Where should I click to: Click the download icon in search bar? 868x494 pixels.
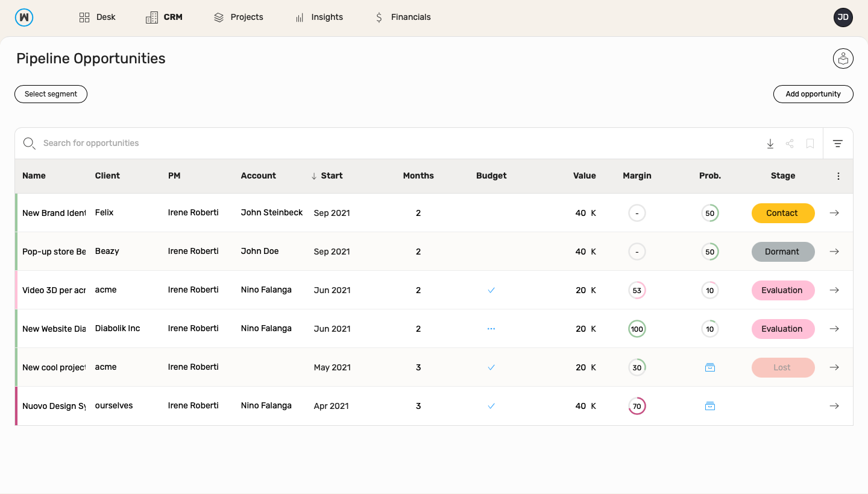point(770,144)
